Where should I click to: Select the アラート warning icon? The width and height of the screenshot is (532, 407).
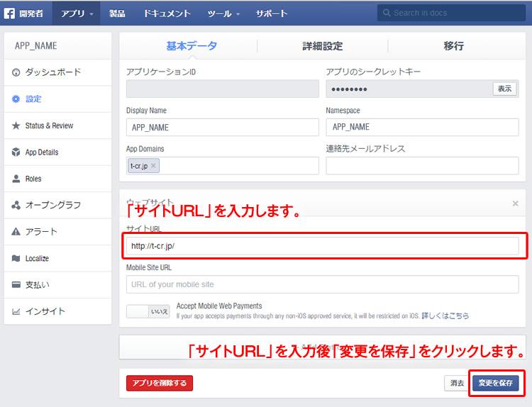[x=16, y=232]
